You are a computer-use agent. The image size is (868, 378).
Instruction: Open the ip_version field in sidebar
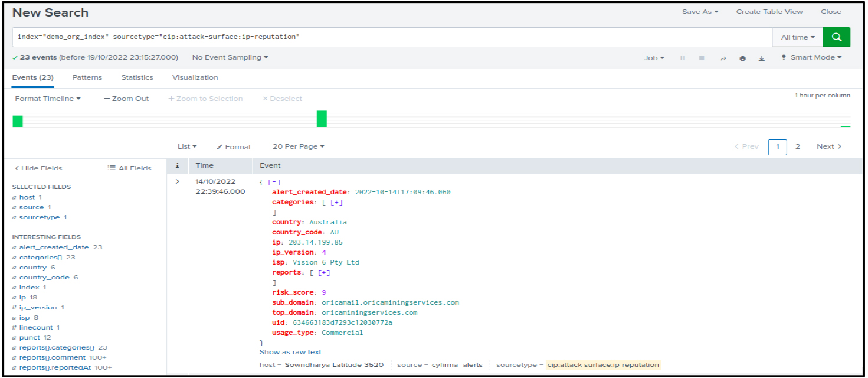tap(38, 308)
